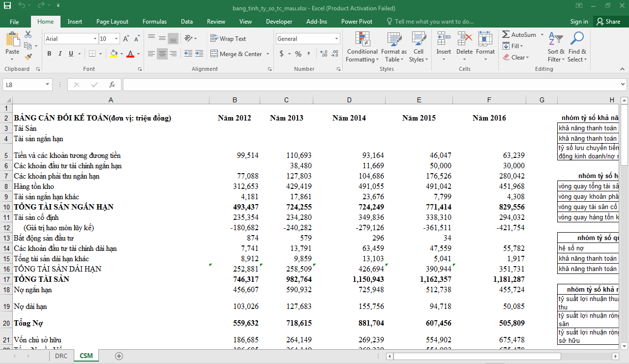Open the Formulas ribbon tab
Screen dimensions: 629x364
pyautogui.click(x=154, y=22)
